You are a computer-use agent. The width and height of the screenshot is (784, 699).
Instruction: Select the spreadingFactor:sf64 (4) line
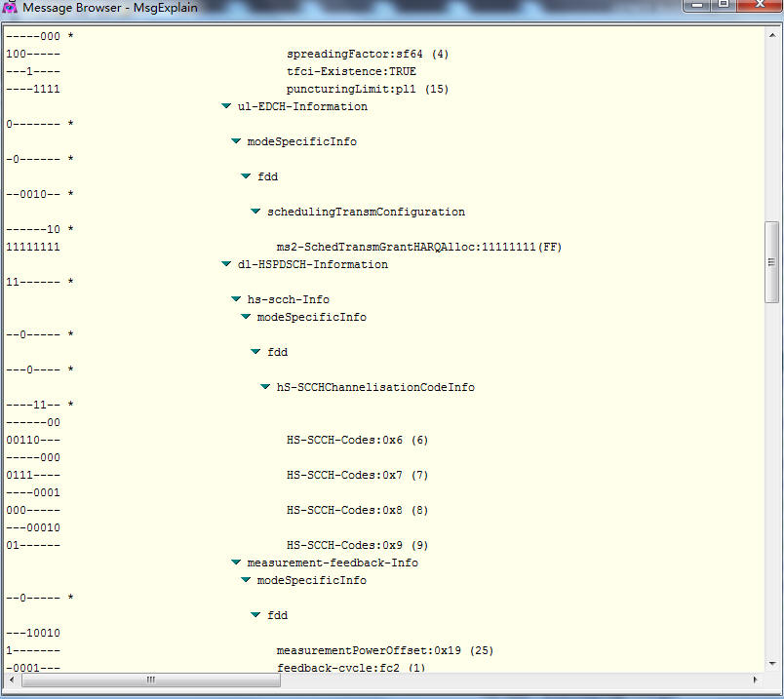(368, 54)
